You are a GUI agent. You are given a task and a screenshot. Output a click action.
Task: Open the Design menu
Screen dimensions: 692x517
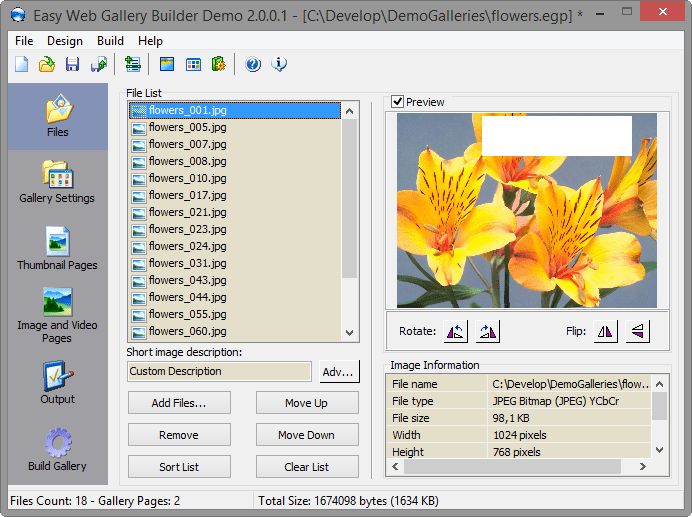[65, 41]
